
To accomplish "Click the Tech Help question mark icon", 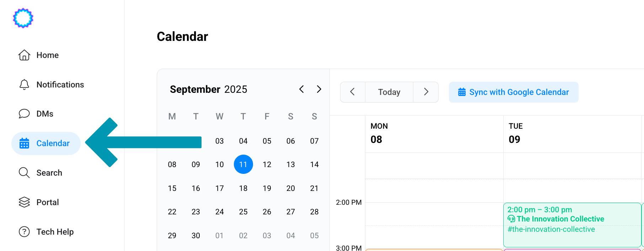I will pos(24,232).
